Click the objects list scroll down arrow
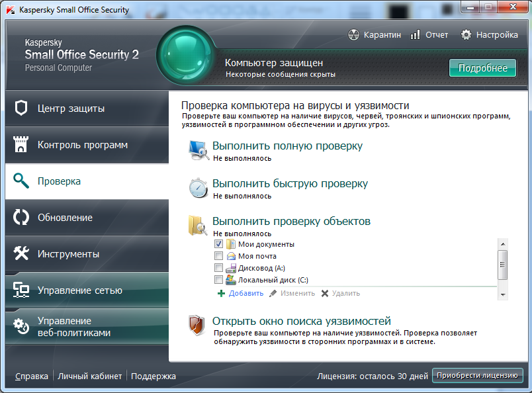 coord(502,295)
